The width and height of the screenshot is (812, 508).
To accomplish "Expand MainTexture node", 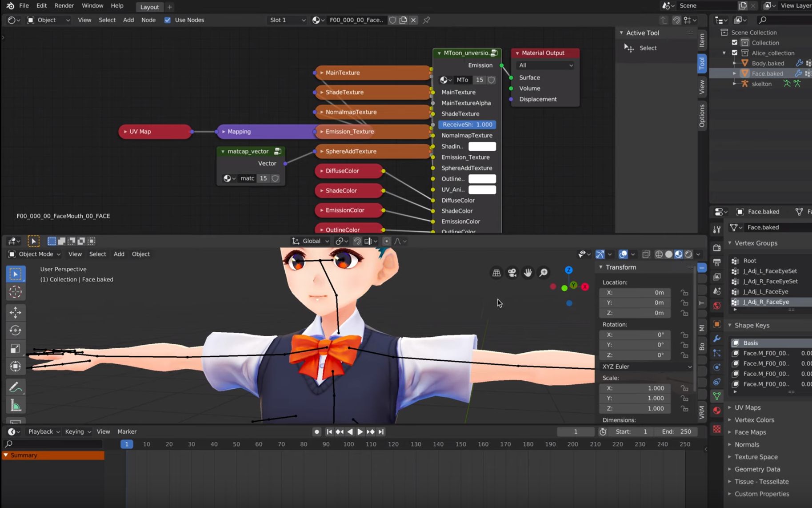I will pyautogui.click(x=322, y=73).
